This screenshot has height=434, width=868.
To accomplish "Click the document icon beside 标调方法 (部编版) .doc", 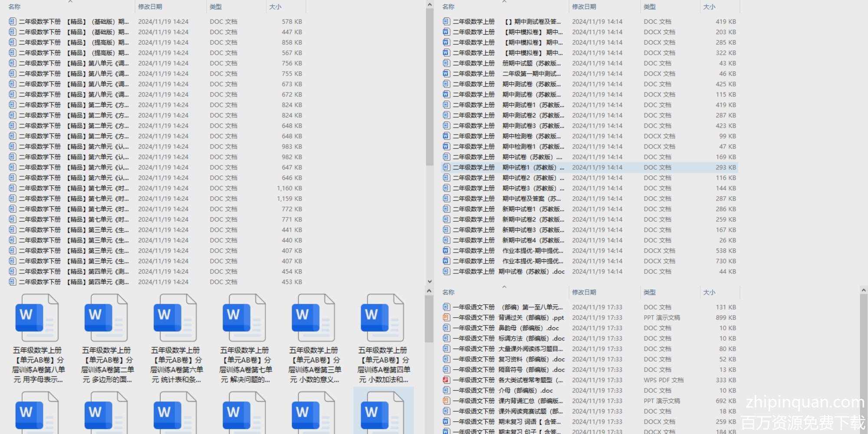I will pyautogui.click(x=446, y=339).
